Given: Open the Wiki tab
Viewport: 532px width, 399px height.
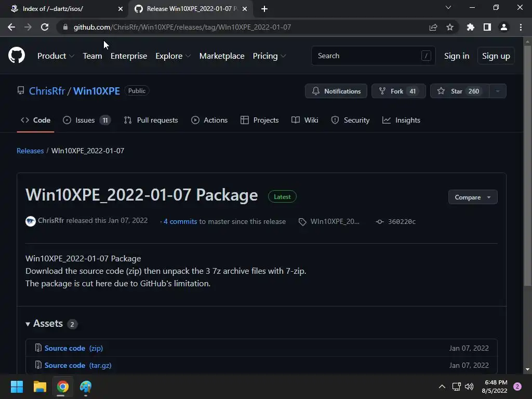Looking at the screenshot, I should (x=304, y=120).
